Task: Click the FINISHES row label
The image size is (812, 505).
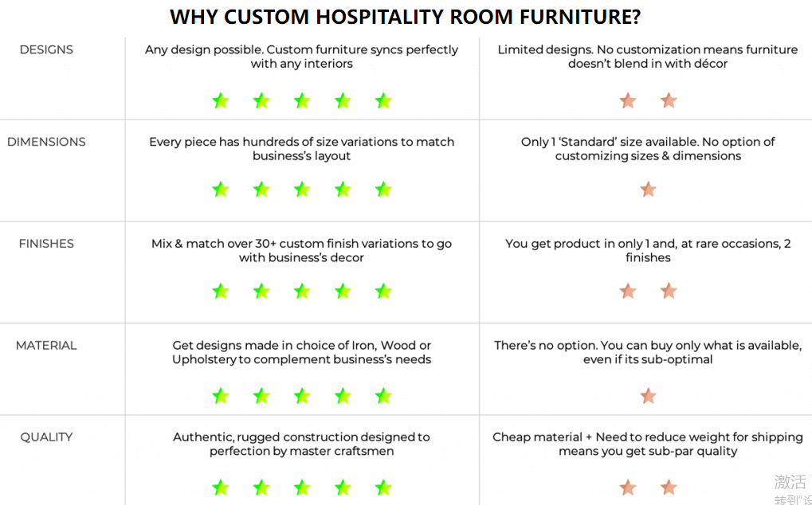Action: (46, 244)
